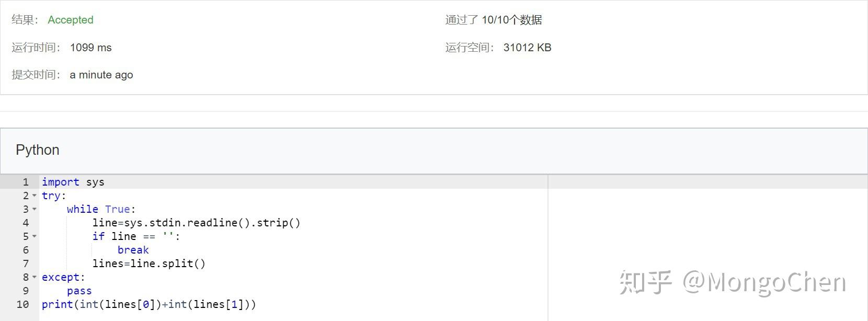Click the 1099 ms runtime value
Viewport: 868px width, 321px height.
pyautogui.click(x=90, y=48)
